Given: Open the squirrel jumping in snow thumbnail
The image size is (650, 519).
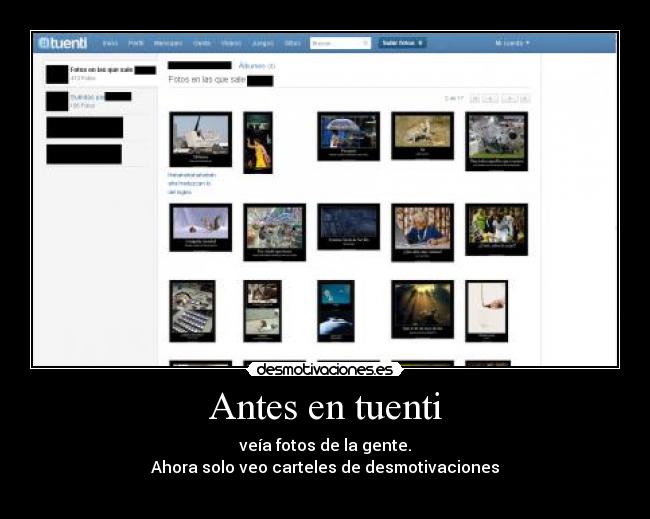Looking at the screenshot, I should 201,228.
